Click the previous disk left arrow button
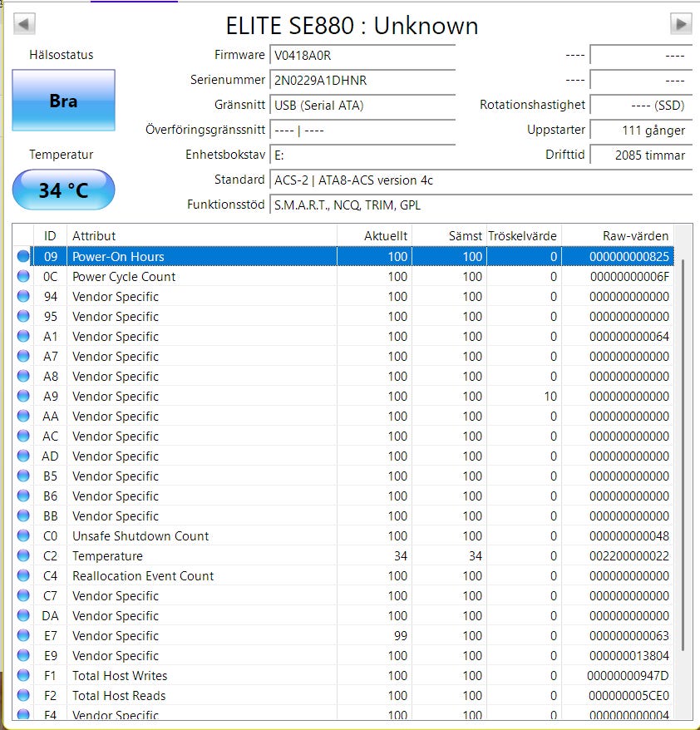This screenshot has width=700, height=730. click(25, 24)
